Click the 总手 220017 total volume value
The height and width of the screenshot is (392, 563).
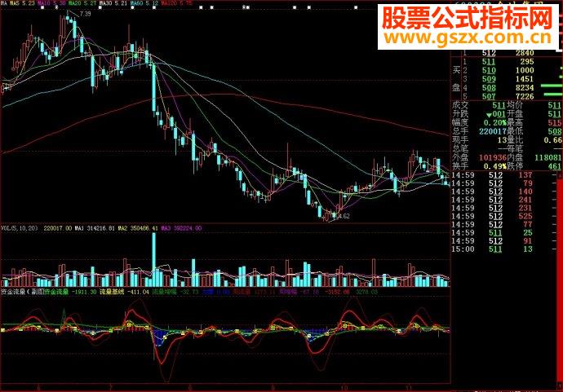tap(492, 131)
